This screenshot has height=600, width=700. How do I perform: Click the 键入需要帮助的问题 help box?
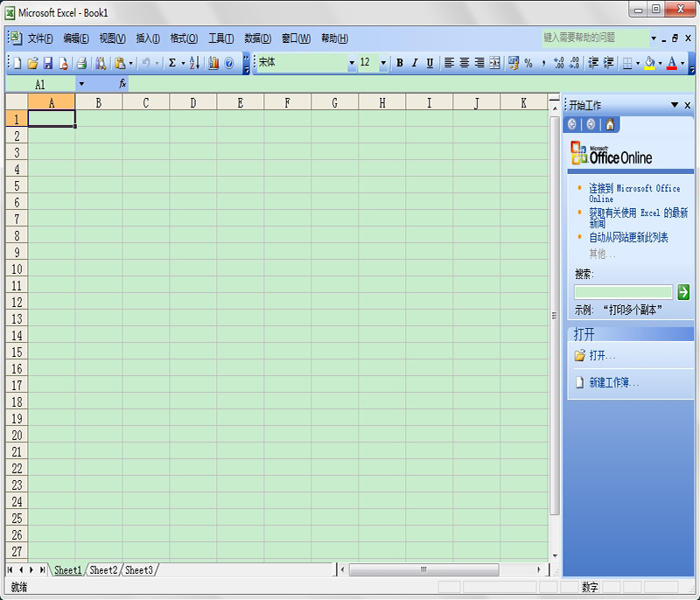coord(595,38)
